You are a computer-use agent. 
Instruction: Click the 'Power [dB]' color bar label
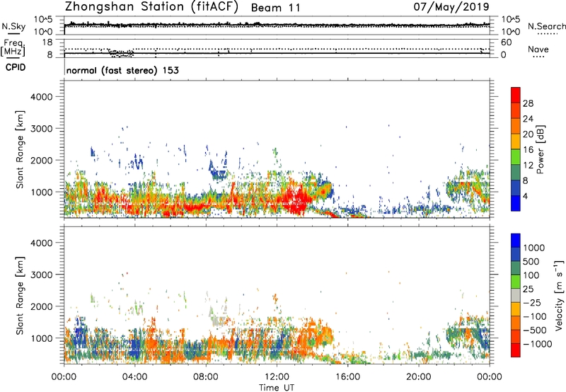click(540, 149)
